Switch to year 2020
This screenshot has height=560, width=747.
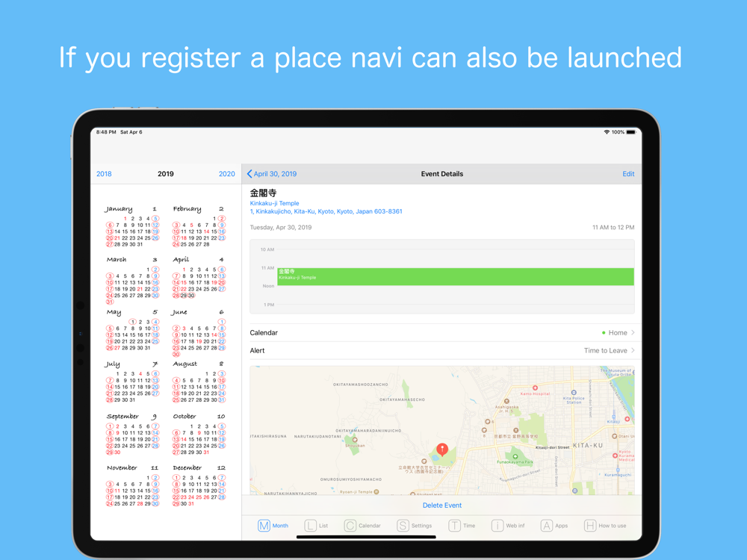[x=227, y=174]
